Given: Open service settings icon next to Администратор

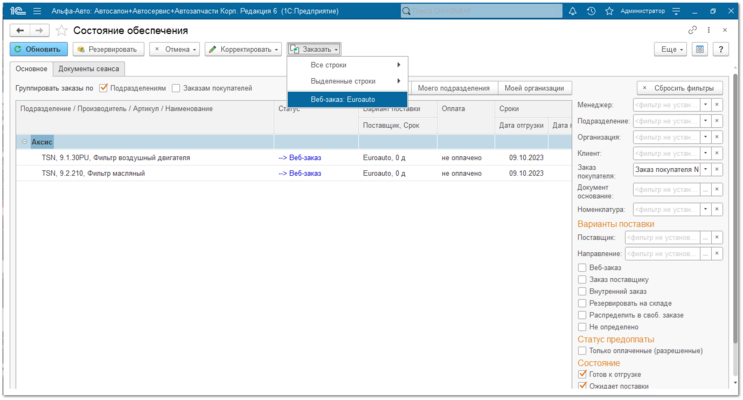Looking at the screenshot, I should (676, 11).
